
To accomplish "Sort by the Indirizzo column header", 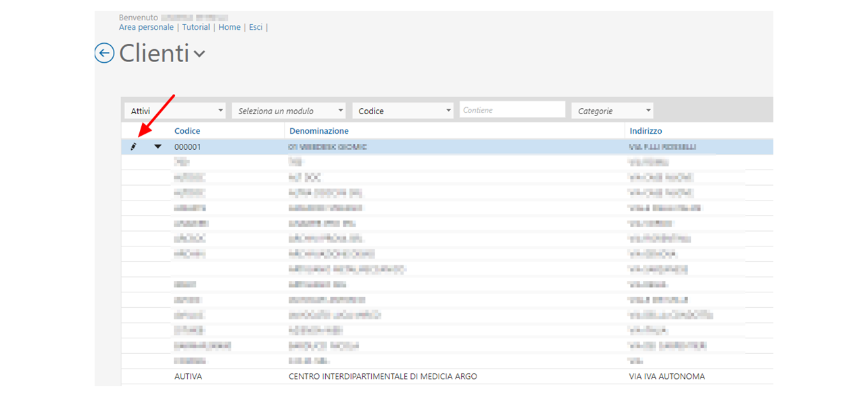I will click(x=646, y=131).
